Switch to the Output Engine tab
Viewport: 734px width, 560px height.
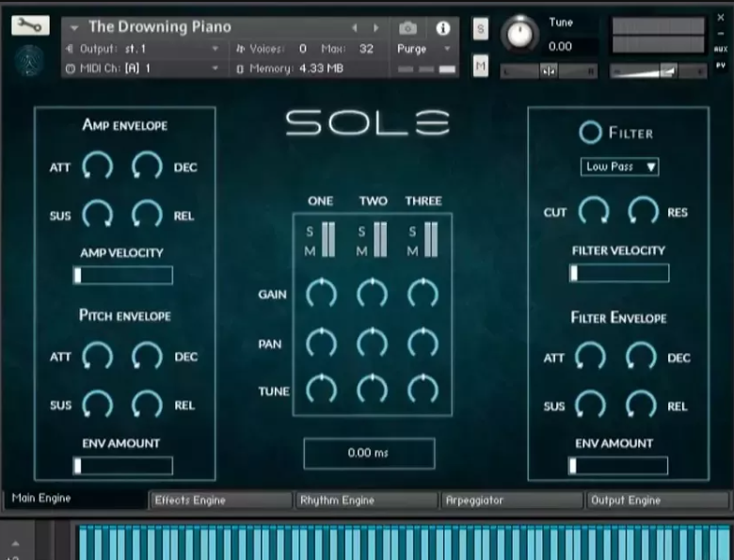click(x=658, y=500)
